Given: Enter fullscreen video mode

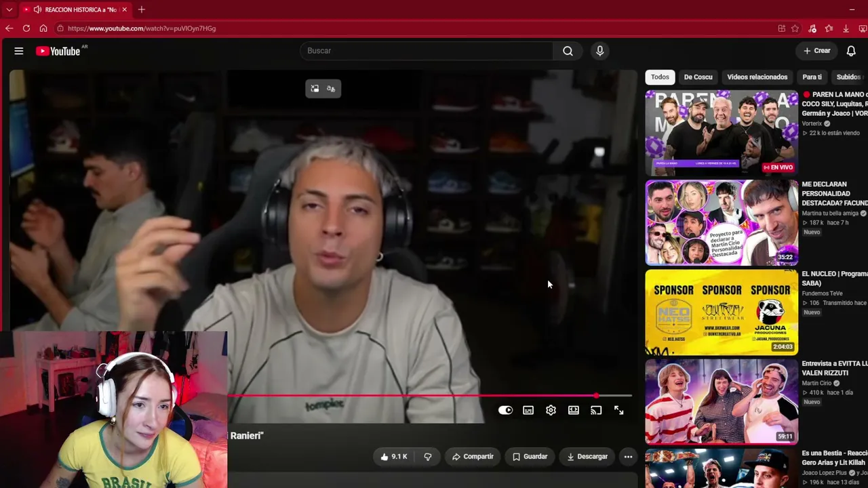Looking at the screenshot, I should [x=619, y=410].
